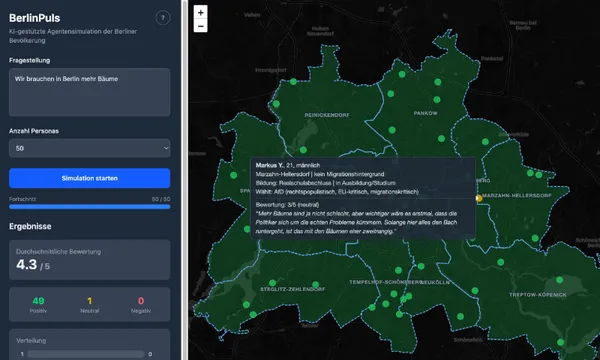Click the Ergebnisse heading
Viewport: 600px width, 360px height.
point(30,226)
